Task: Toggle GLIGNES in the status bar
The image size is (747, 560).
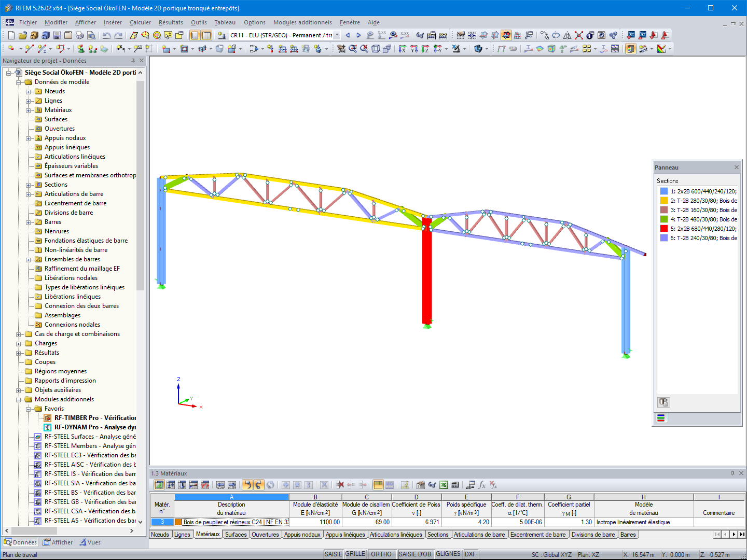Action: tap(449, 554)
